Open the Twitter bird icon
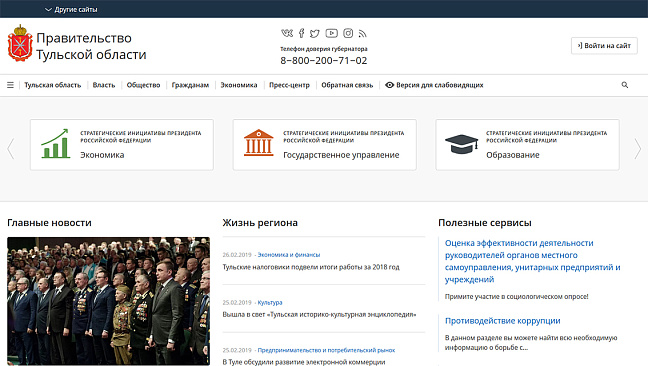This screenshot has width=648, height=366. (315, 33)
